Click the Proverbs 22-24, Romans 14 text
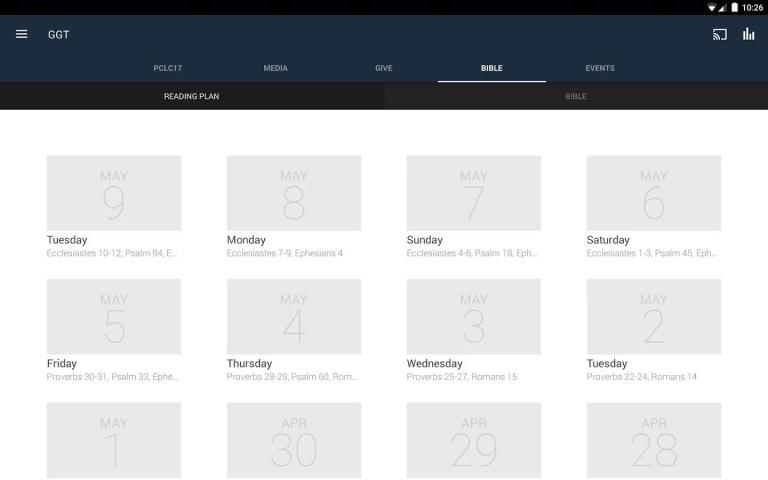 pyautogui.click(x=642, y=377)
